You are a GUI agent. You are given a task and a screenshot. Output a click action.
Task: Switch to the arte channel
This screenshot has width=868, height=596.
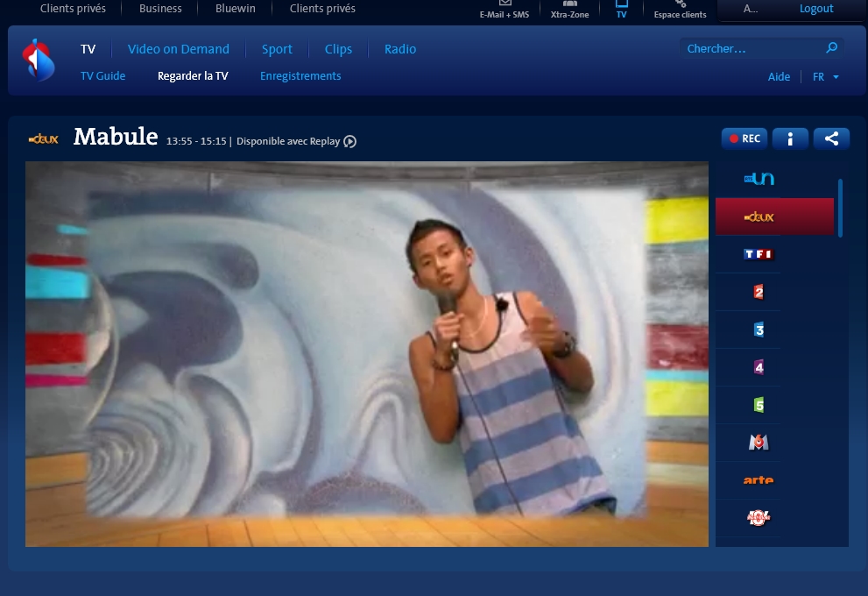(758, 480)
